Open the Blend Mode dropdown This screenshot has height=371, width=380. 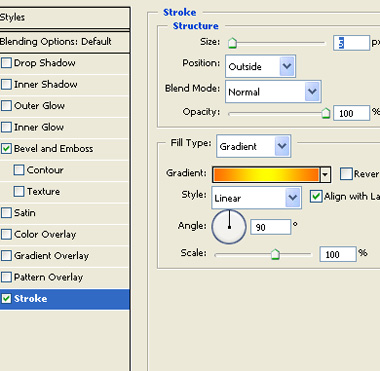click(273, 91)
